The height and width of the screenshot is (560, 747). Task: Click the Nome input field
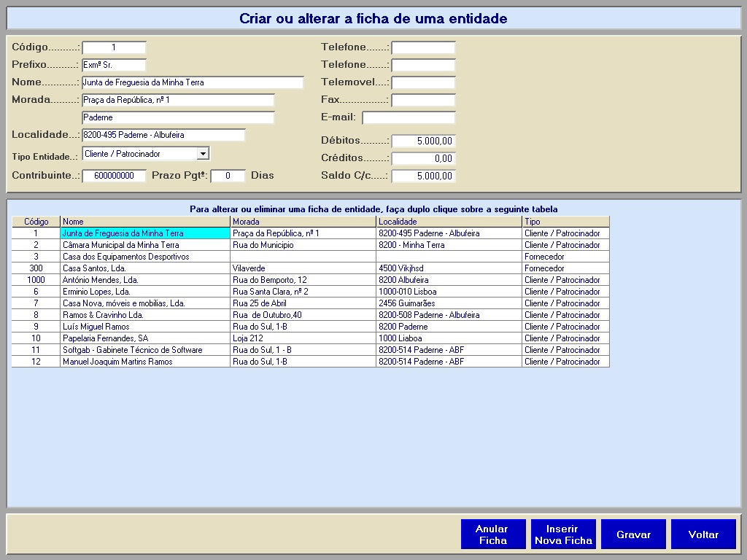coord(193,82)
